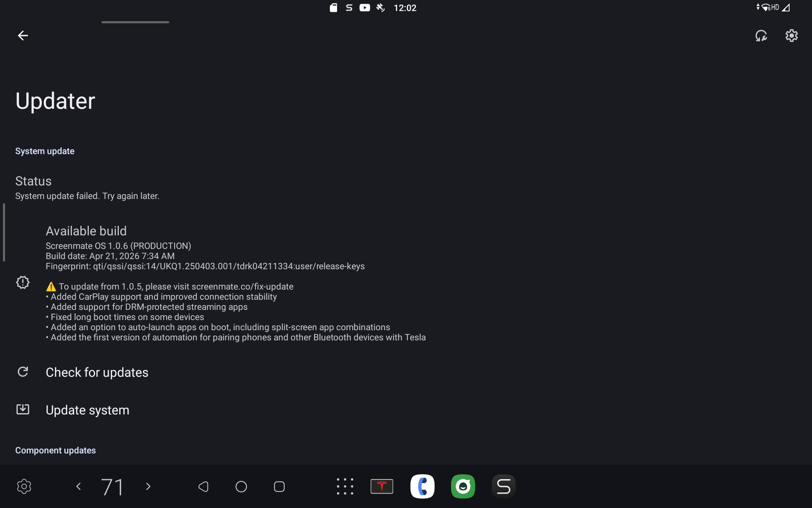812x508 pixels.
Task: Click the screenmate.co/fix-update notice line
Action: click(170, 287)
